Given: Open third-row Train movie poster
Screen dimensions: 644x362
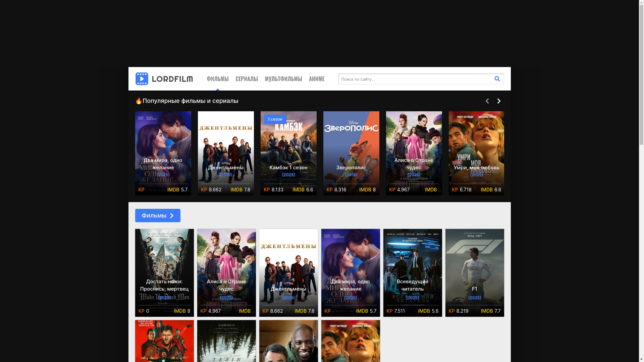Looking at the screenshot, I should (x=226, y=341).
